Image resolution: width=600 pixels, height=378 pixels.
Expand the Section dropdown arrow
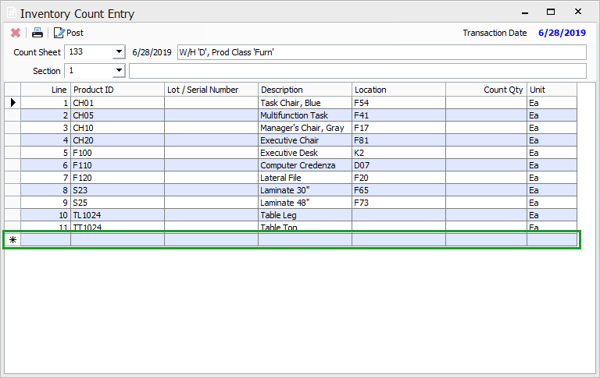click(119, 70)
